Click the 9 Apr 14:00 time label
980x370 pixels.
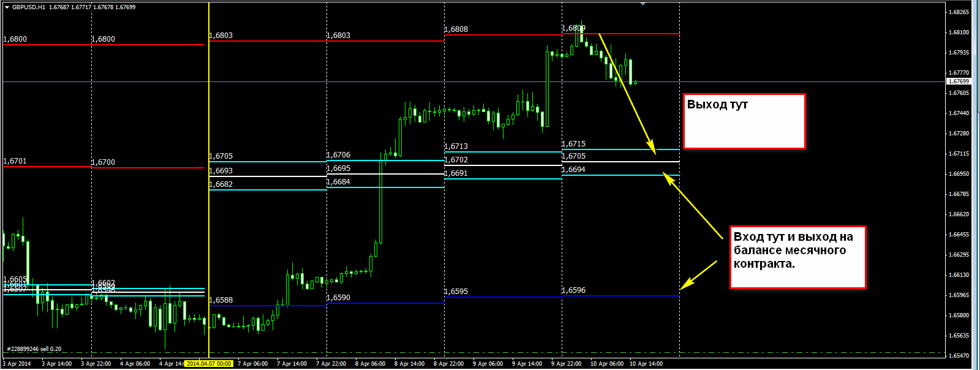click(x=527, y=364)
